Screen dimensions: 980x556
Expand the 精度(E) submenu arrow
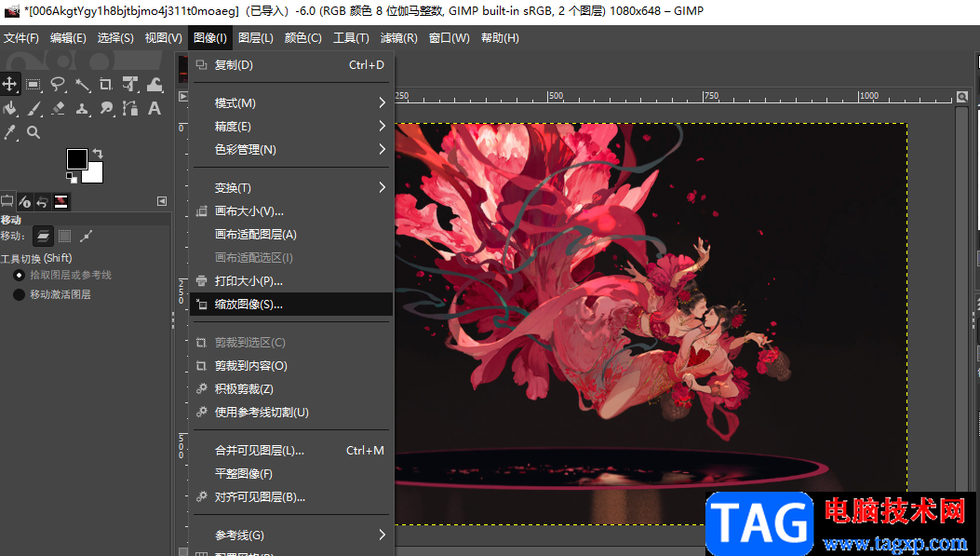(382, 127)
